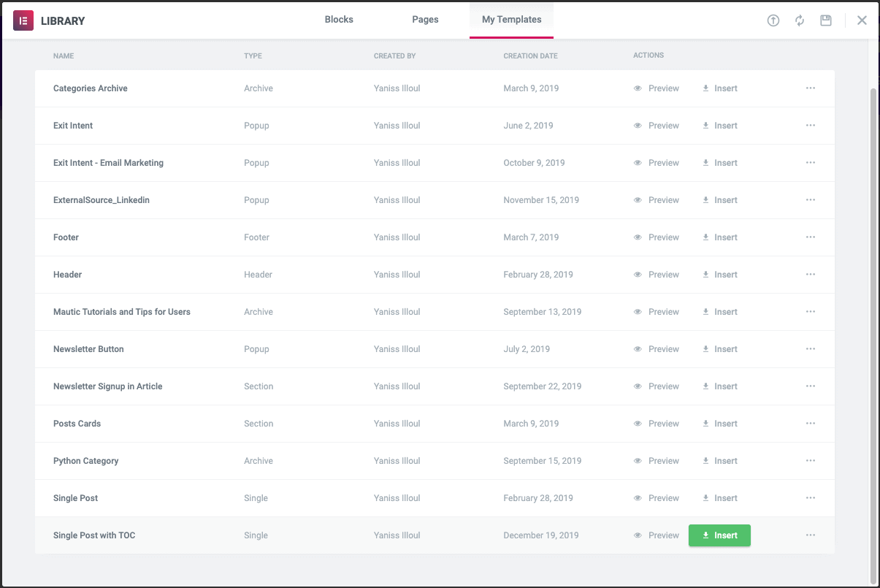Close the Library dialog

[x=862, y=20]
